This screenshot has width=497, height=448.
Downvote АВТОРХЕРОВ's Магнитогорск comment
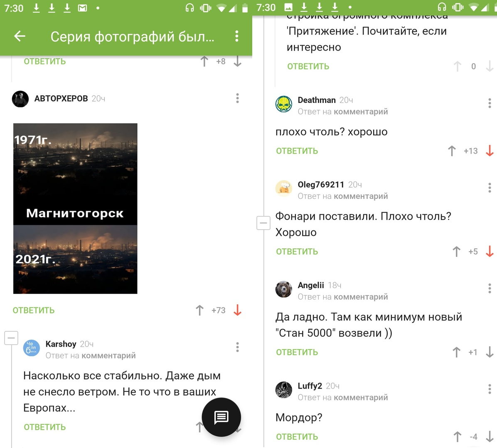tap(237, 310)
